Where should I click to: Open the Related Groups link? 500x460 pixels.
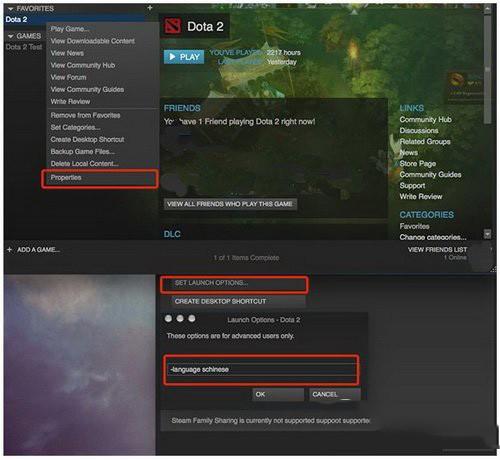[425, 141]
